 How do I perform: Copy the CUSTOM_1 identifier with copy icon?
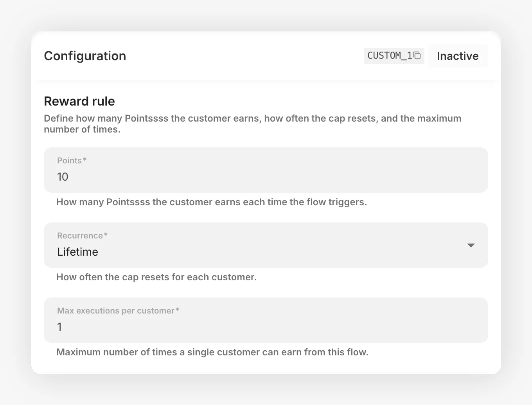417,56
